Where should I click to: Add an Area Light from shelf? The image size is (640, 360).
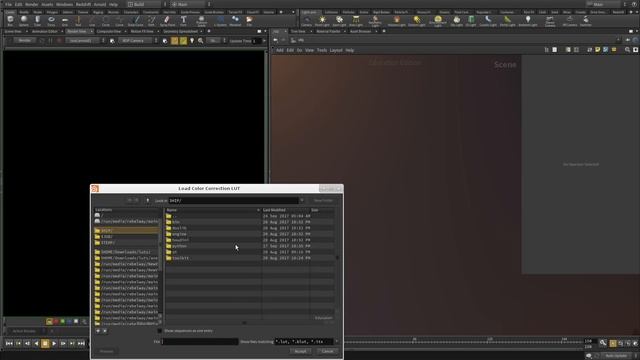(356, 21)
